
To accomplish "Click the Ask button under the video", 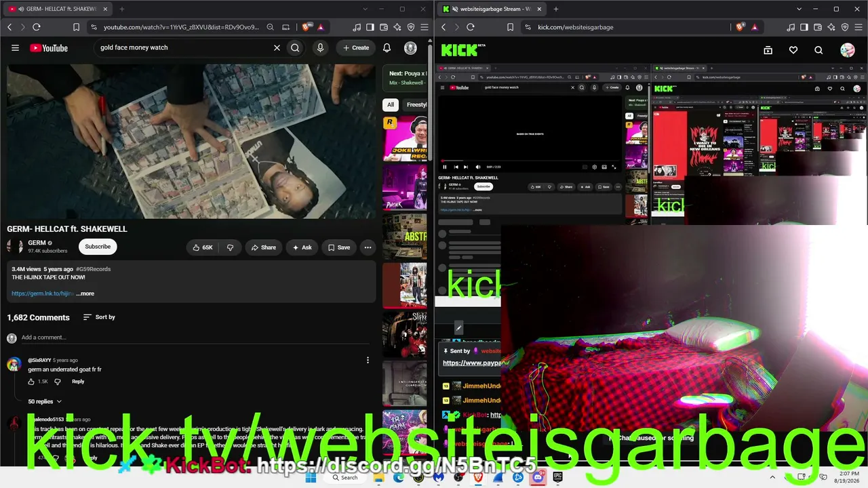I will click(302, 247).
